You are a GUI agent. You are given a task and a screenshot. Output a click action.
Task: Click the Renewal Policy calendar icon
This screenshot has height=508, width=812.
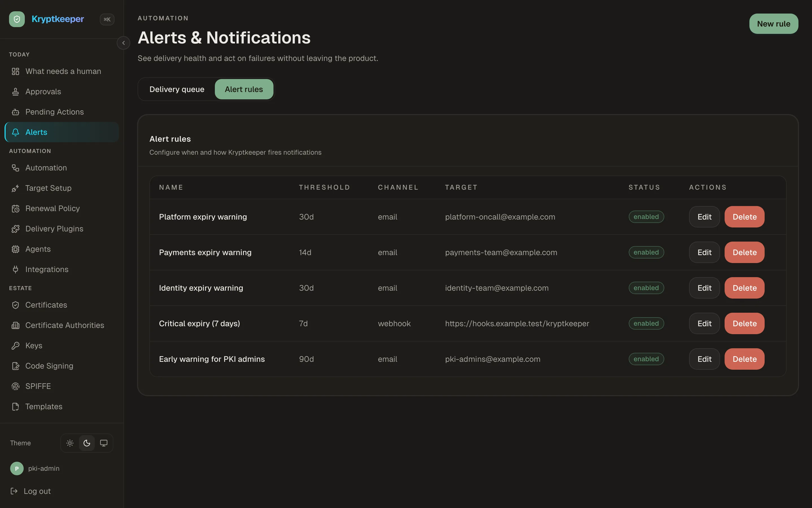coord(16,208)
